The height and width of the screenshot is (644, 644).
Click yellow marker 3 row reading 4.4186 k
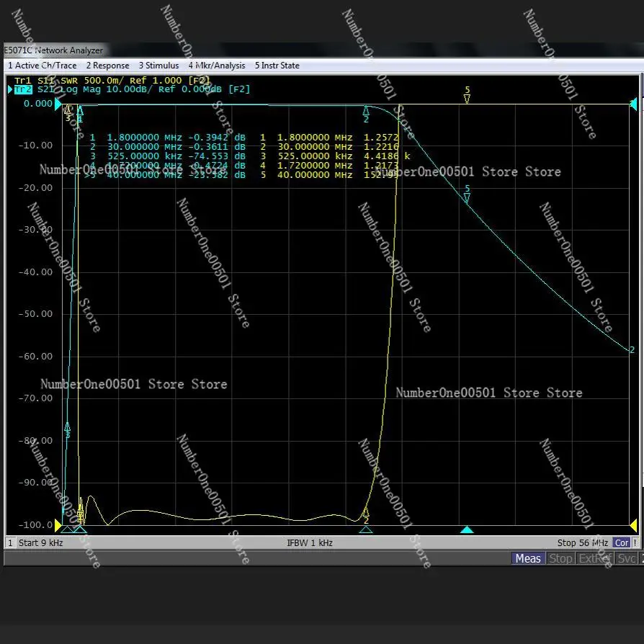tap(335, 156)
